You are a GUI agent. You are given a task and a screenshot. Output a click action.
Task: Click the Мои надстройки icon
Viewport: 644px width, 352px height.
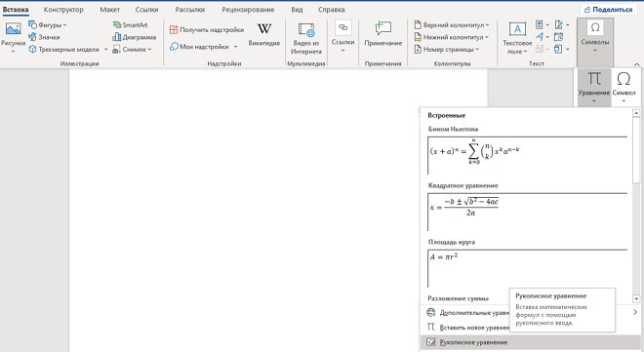tap(174, 47)
